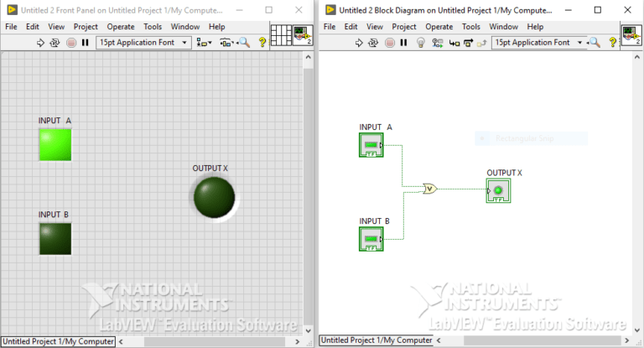Select the OR gate node in Block Diagram
This screenshot has height=348, width=644.
tap(429, 189)
